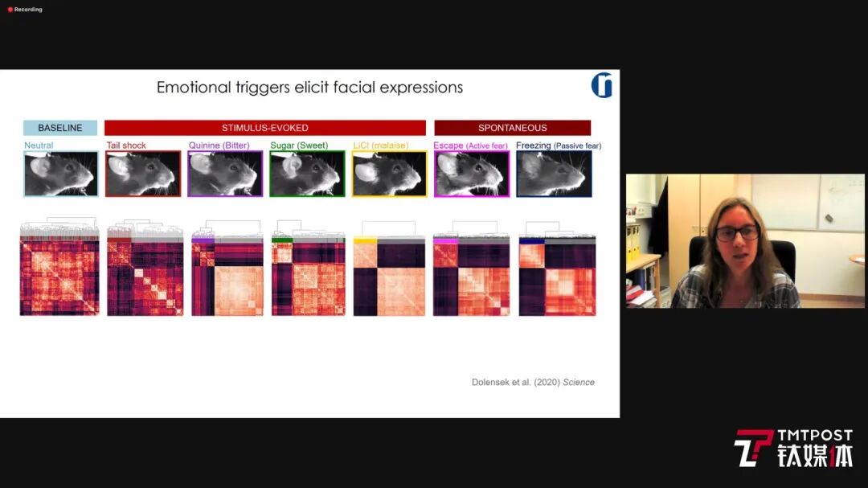Click the Dolensek et al. (2020) citation
This screenshot has height=488, width=868.
(x=533, y=382)
